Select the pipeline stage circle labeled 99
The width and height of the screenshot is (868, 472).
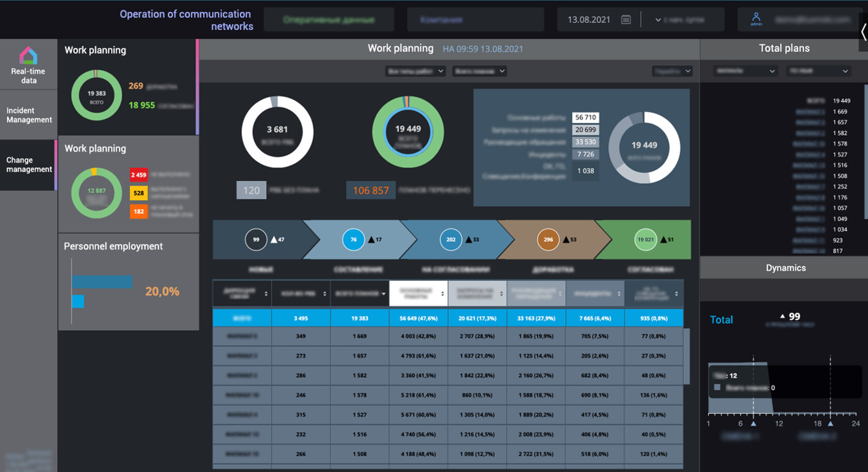pos(256,240)
